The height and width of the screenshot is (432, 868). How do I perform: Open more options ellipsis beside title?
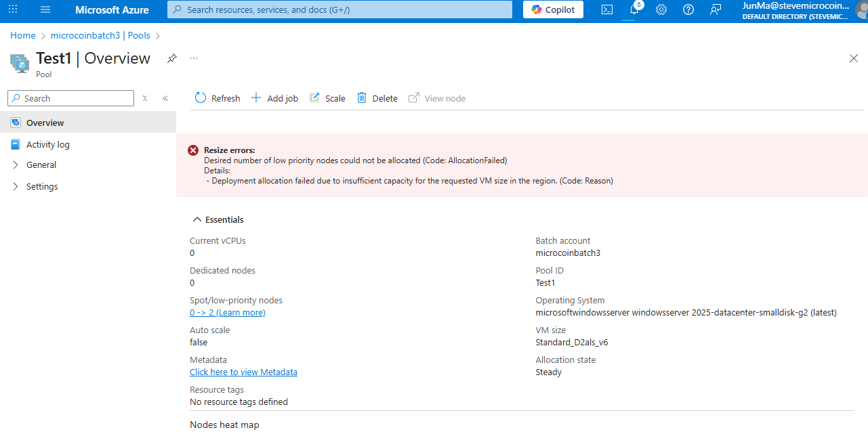(x=194, y=58)
